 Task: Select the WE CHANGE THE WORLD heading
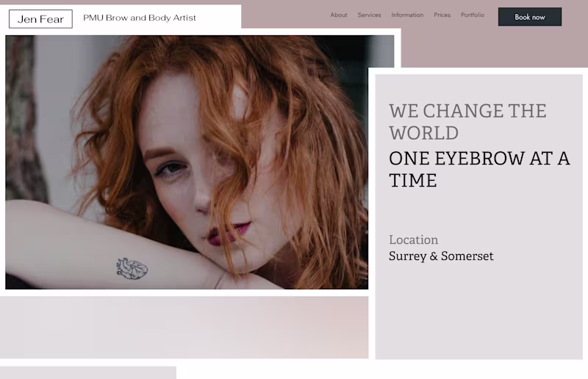pos(467,122)
